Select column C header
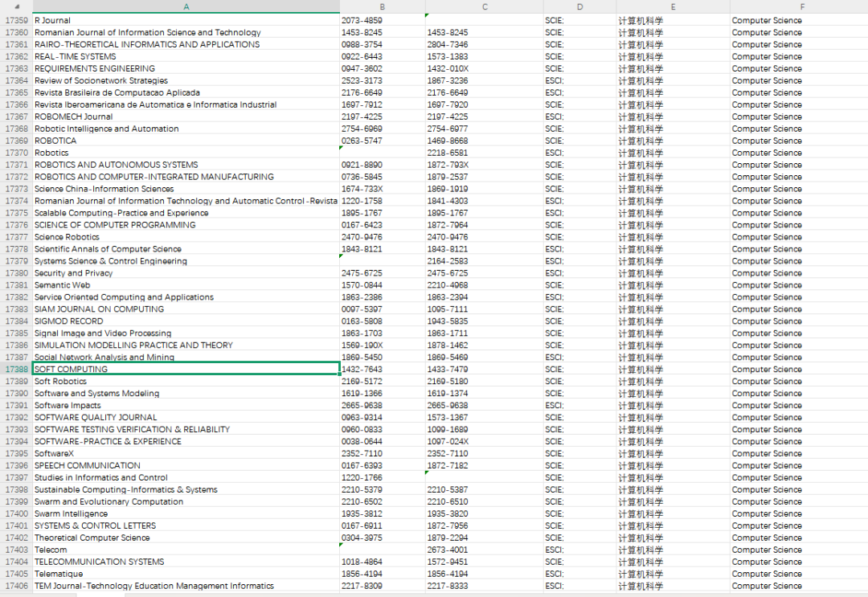The height and width of the screenshot is (597, 868). click(x=485, y=6)
